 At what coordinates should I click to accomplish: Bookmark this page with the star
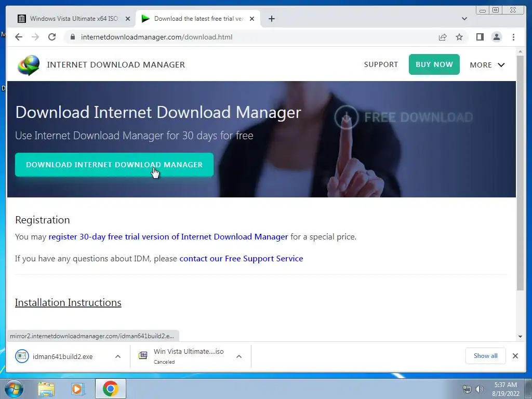tap(459, 37)
